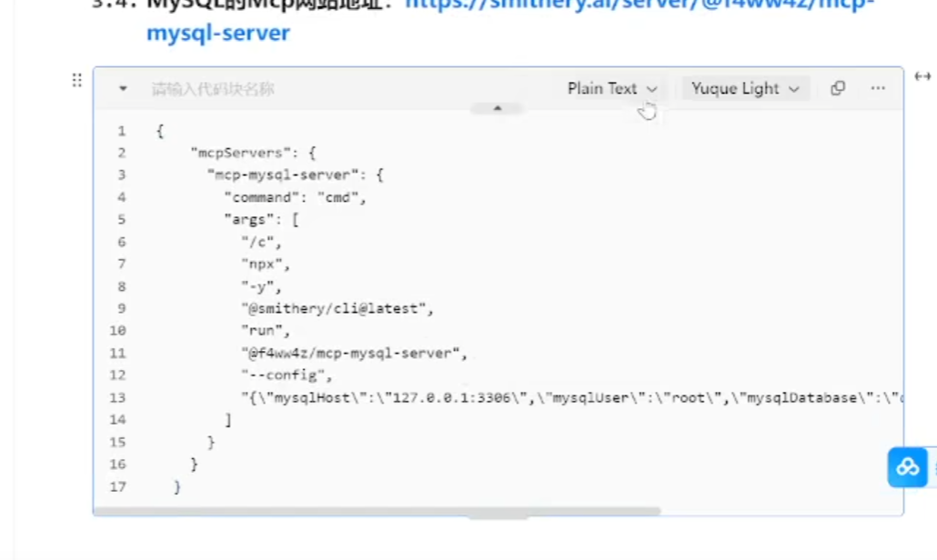
Task: Collapse the code block with the caret
Action: 123,88
